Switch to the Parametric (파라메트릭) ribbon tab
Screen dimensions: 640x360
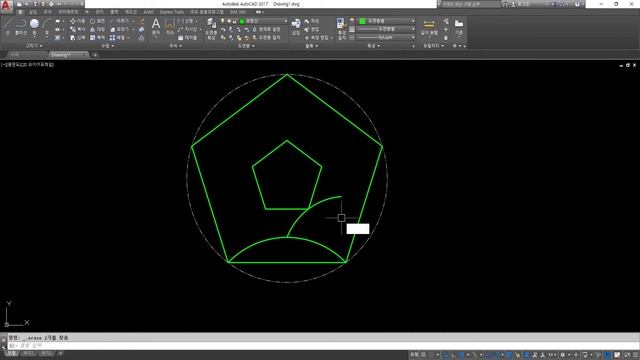[x=68, y=12]
